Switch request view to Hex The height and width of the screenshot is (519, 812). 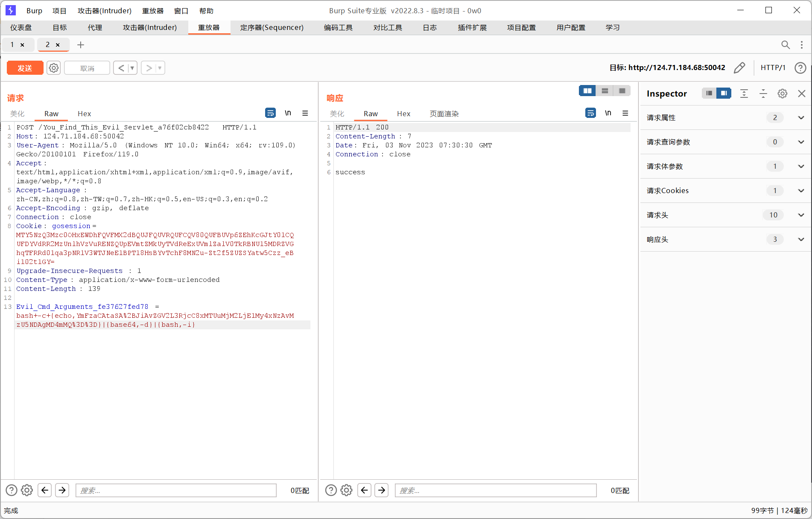(84, 114)
